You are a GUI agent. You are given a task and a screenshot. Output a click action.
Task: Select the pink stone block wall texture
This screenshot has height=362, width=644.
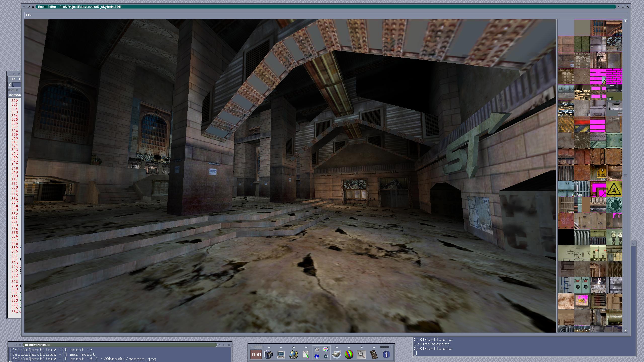point(566,44)
